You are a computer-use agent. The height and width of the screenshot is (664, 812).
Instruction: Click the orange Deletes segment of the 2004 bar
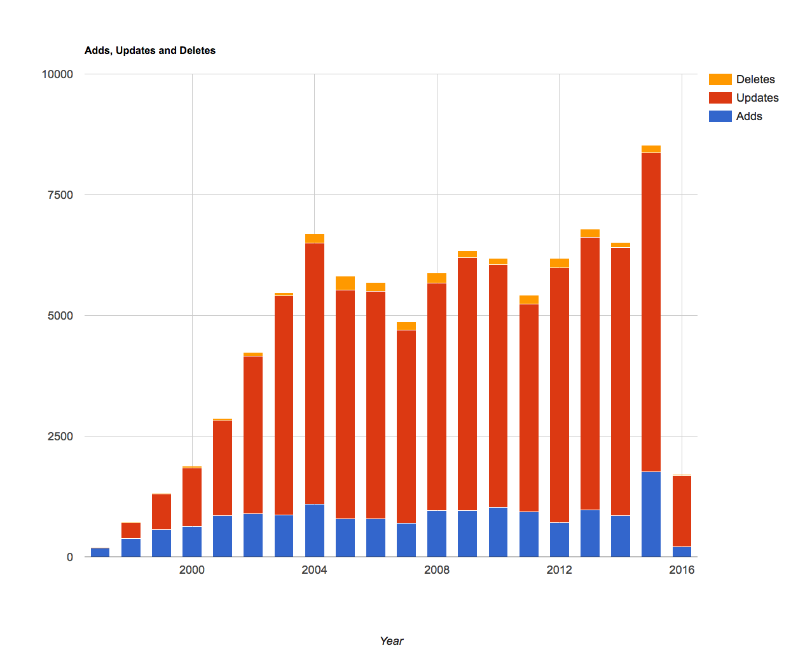click(x=315, y=238)
